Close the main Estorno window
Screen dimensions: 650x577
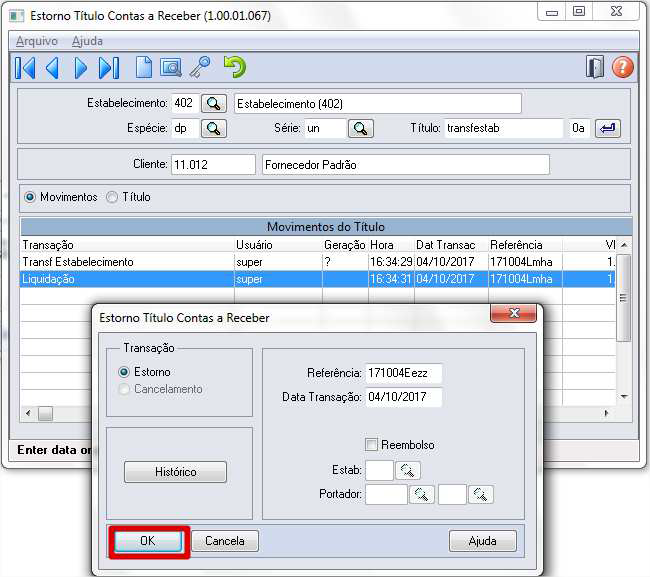pos(616,12)
